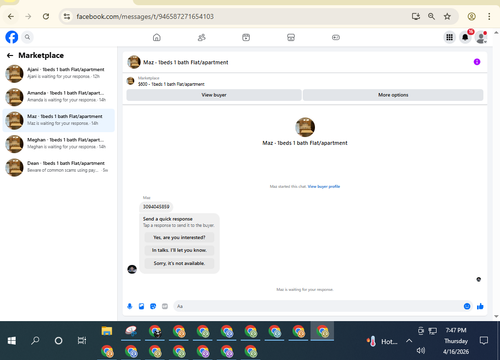This screenshot has width=500, height=360.
Task: Open the apps grid menu icon
Action: 449,37
